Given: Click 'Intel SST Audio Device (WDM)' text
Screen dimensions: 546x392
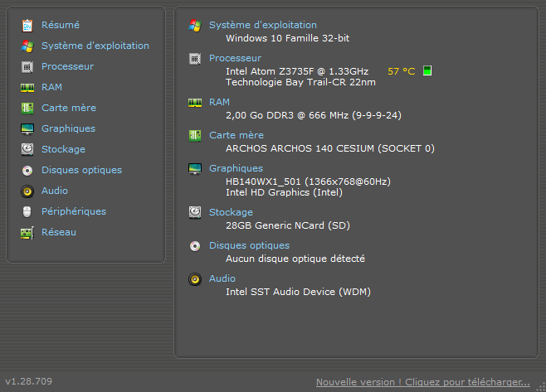Looking at the screenshot, I should tap(298, 292).
